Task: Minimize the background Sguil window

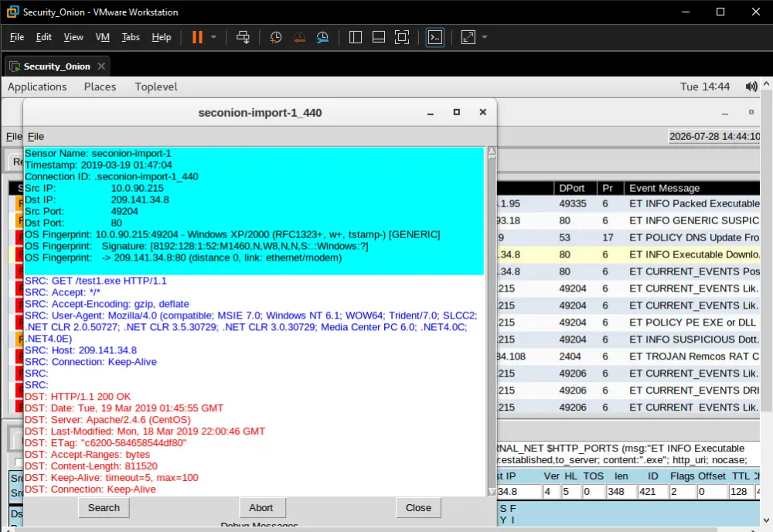Action: click(725, 113)
